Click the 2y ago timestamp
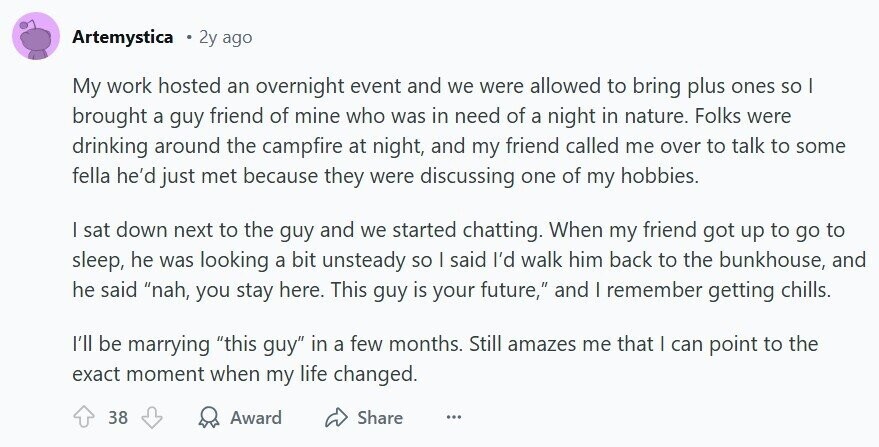The image size is (879, 447). coord(225,38)
